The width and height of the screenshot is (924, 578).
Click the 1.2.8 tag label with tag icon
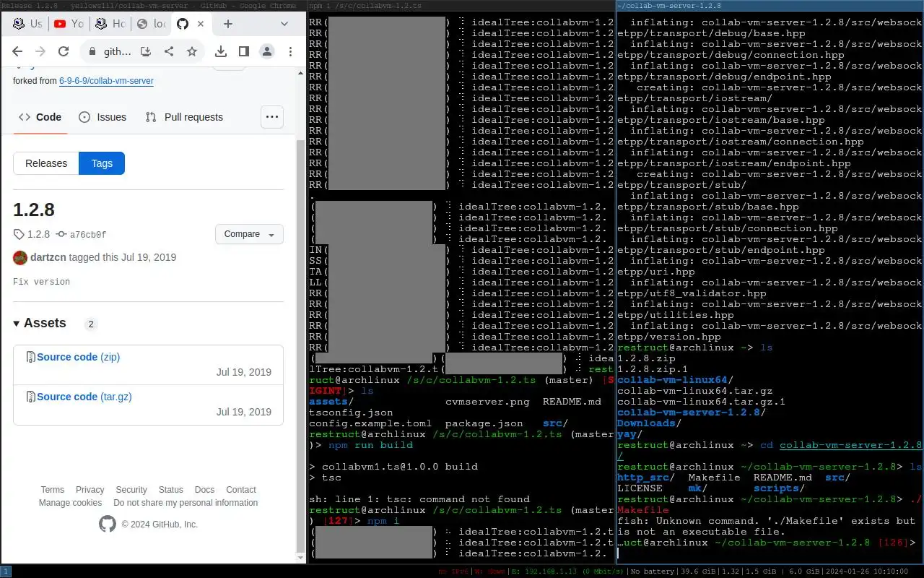click(32, 234)
